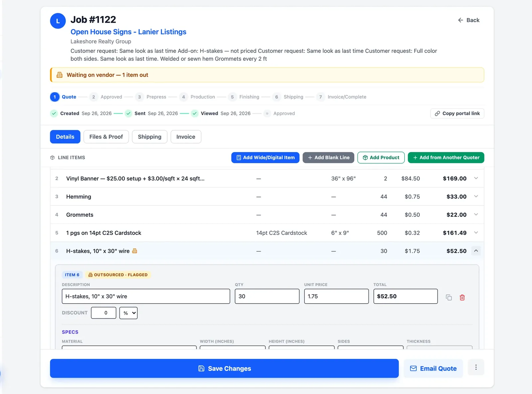Select step 1 Quote in the workflow

click(63, 97)
